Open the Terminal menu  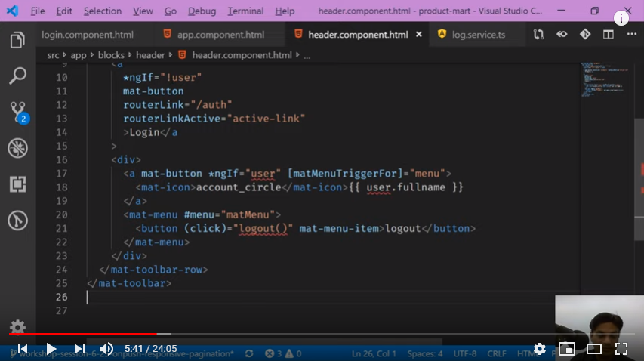[245, 11]
